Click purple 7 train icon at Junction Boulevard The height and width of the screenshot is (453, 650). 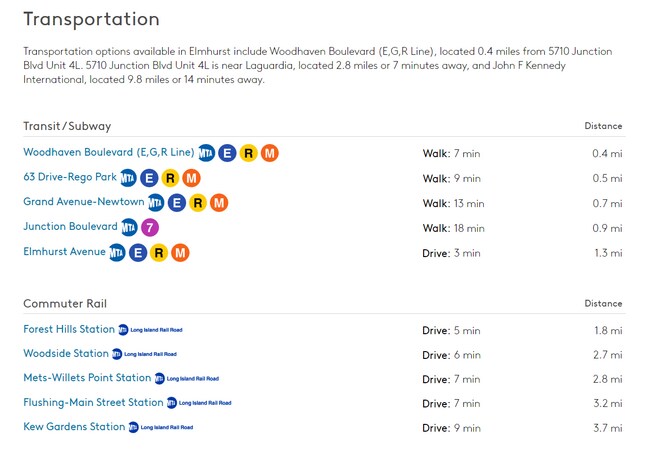(150, 227)
